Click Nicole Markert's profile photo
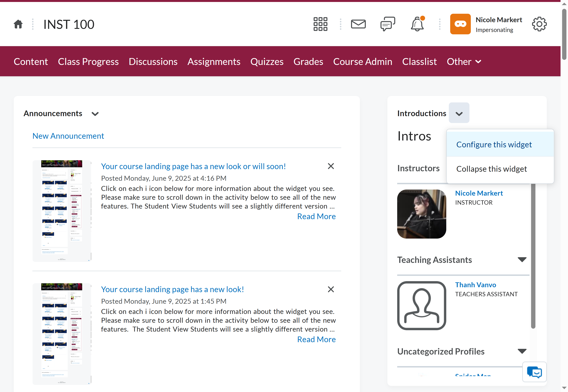 click(422, 214)
